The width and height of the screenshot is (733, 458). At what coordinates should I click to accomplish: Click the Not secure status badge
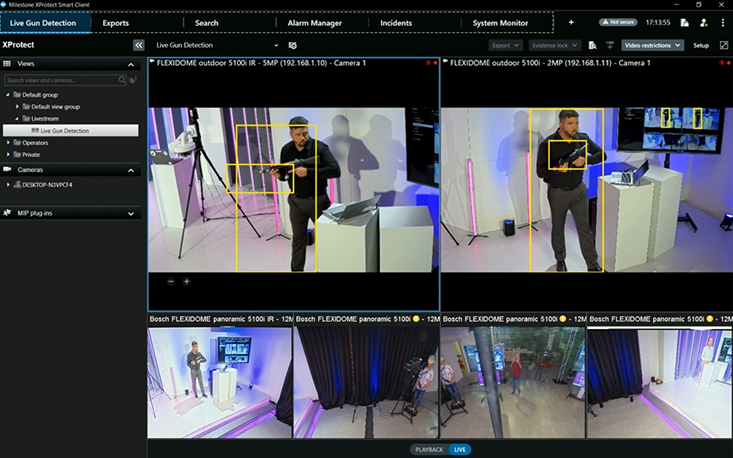[x=618, y=22]
